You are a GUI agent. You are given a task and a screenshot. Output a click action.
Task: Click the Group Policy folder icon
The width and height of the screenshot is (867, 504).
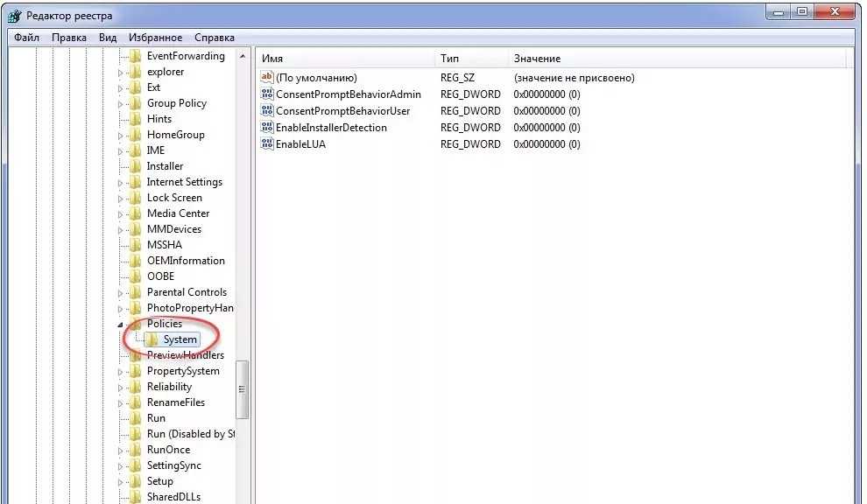[x=135, y=103]
